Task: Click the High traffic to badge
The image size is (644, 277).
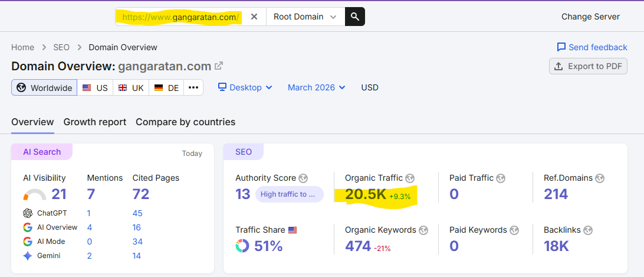Action: (289, 194)
